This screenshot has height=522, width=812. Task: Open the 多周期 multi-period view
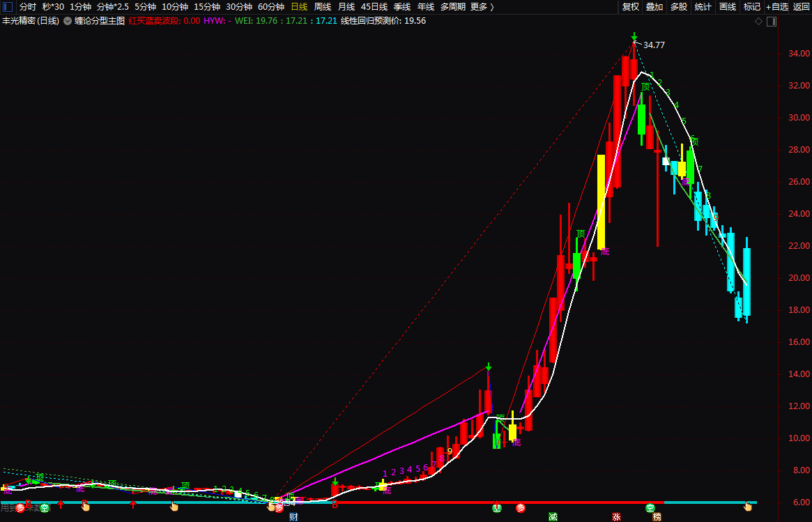pyautogui.click(x=453, y=7)
